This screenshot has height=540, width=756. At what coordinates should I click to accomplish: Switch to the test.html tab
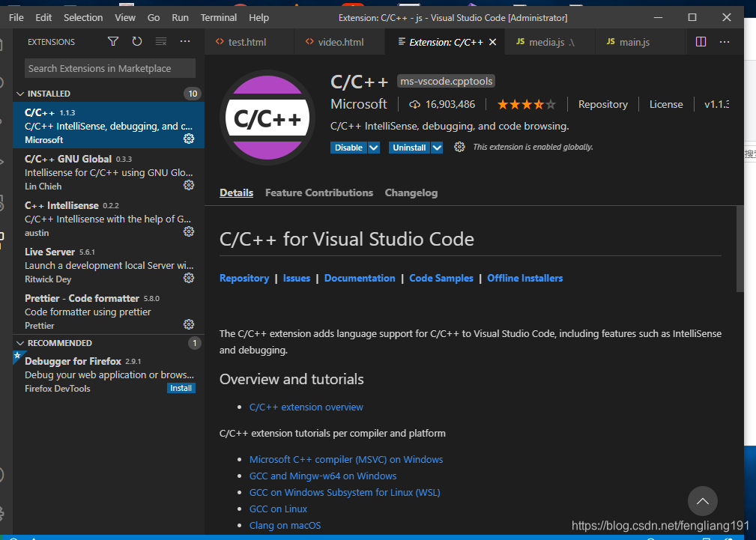pos(250,42)
